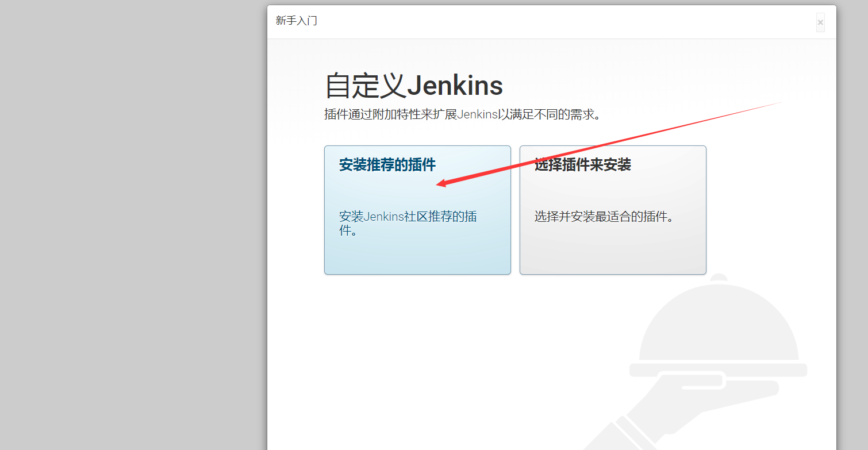Click the highlighted left plugin card
Screen dimensions: 868x450
click(x=417, y=210)
